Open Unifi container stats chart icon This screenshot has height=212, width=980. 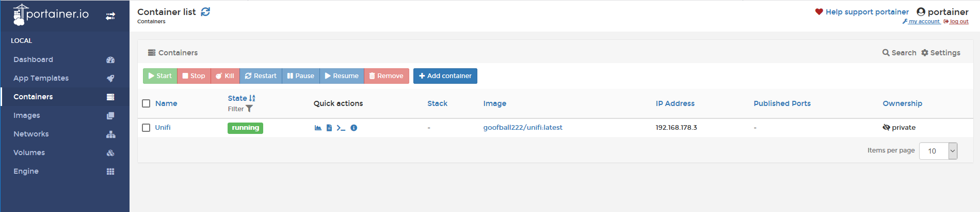[318, 128]
